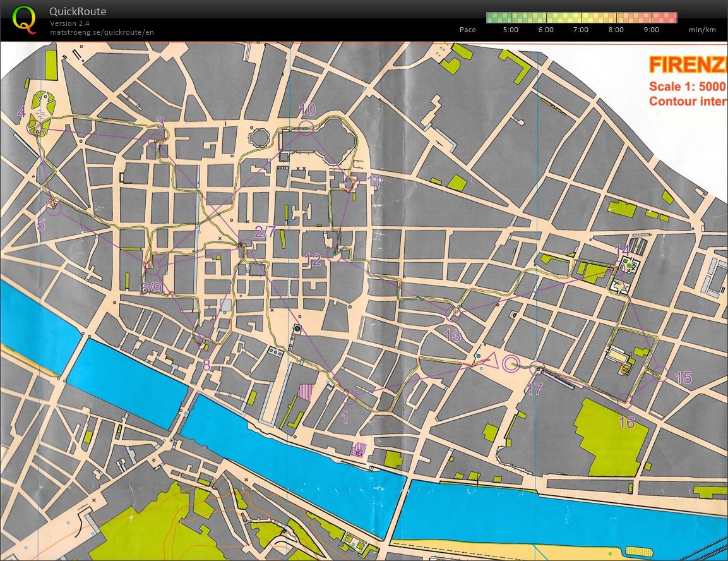Click control number 17 label
Image resolution: width=728 pixels, height=561 pixels.
point(535,389)
